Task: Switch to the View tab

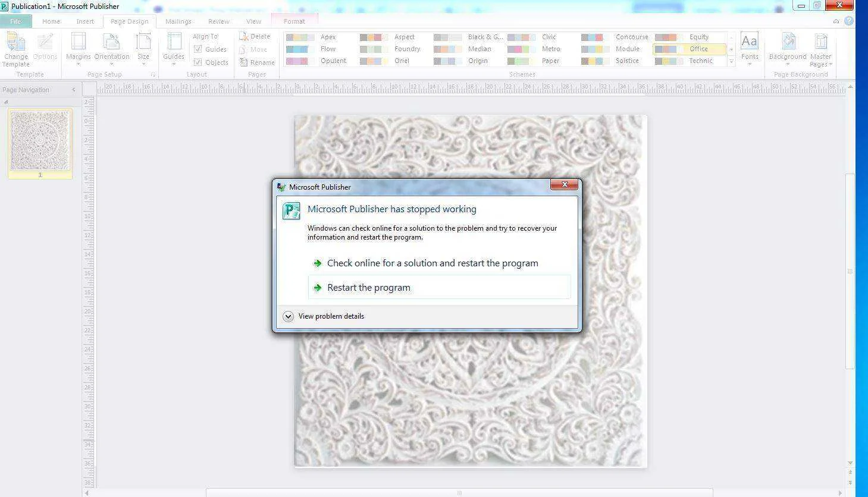Action: [x=253, y=21]
